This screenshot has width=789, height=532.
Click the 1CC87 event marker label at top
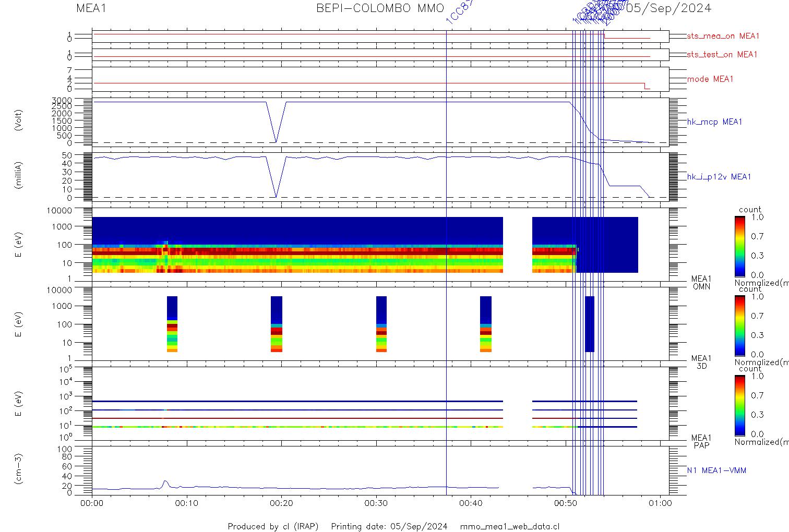pos(459,12)
